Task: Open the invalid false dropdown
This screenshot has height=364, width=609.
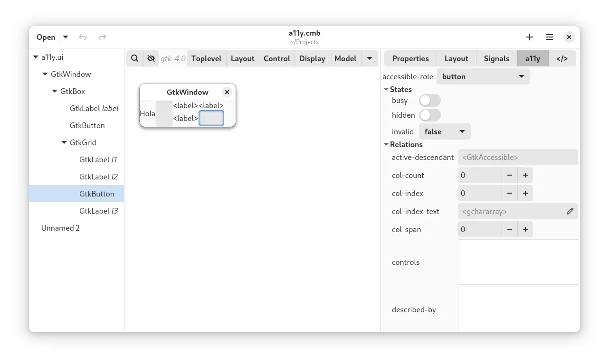Action: (x=444, y=131)
